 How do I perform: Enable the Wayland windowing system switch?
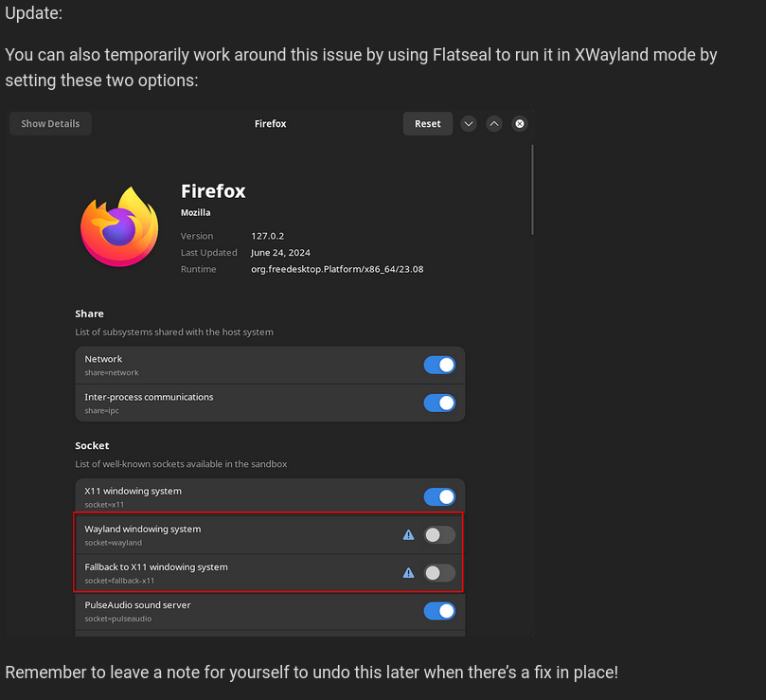(439, 534)
